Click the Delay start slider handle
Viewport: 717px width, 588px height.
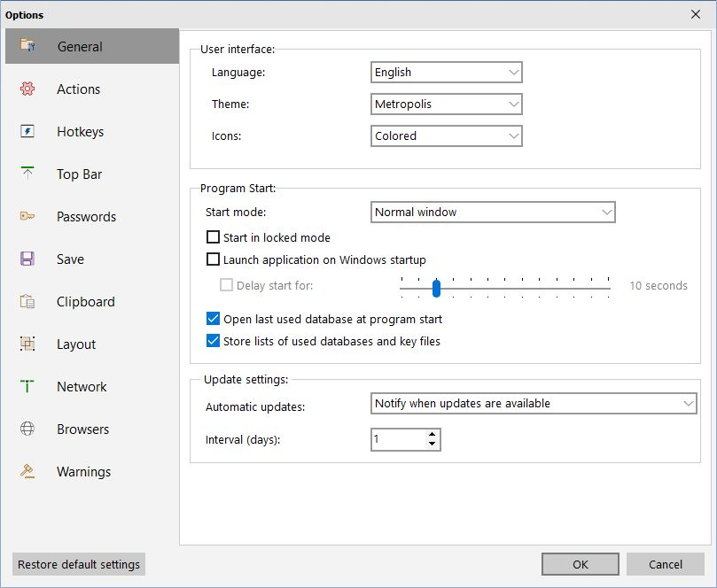(436, 288)
